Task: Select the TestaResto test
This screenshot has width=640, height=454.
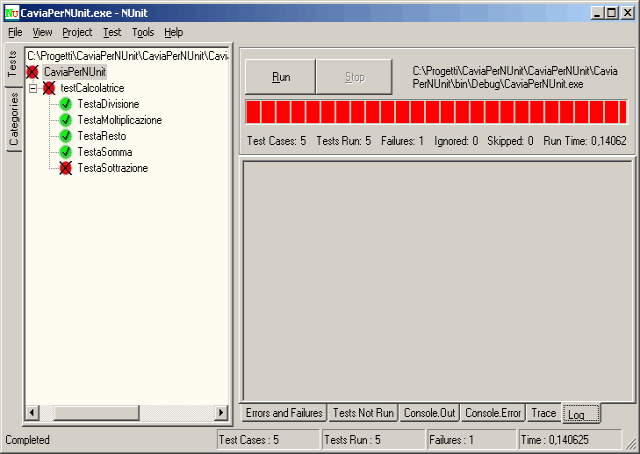Action: pyautogui.click(x=102, y=136)
